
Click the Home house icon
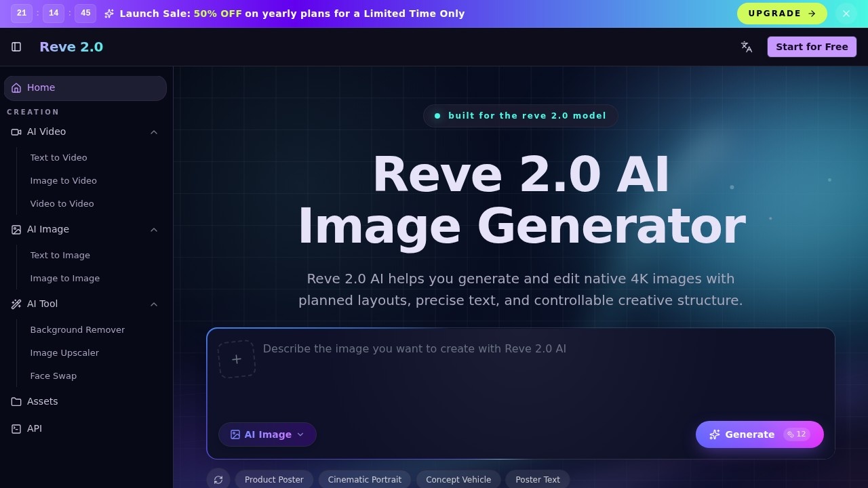(x=16, y=88)
